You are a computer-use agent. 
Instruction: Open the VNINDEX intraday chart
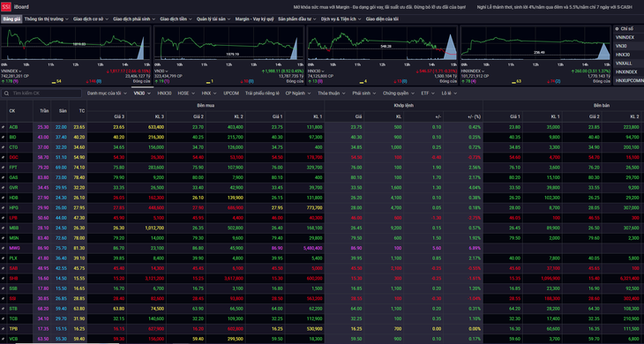[76, 44]
